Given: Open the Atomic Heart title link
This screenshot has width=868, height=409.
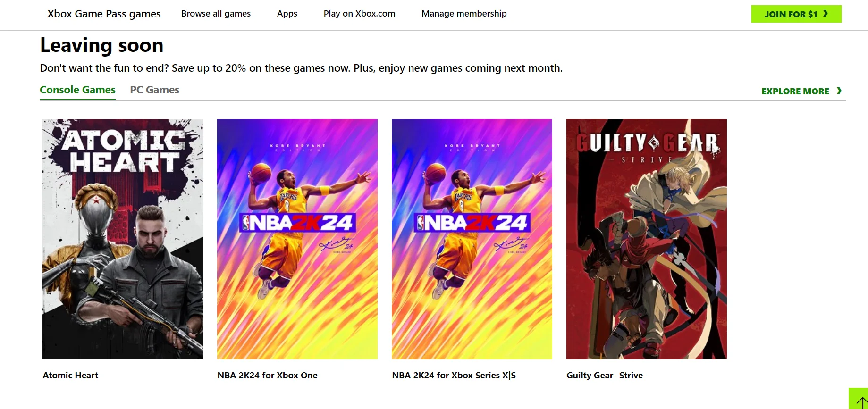Looking at the screenshot, I should click(x=70, y=375).
